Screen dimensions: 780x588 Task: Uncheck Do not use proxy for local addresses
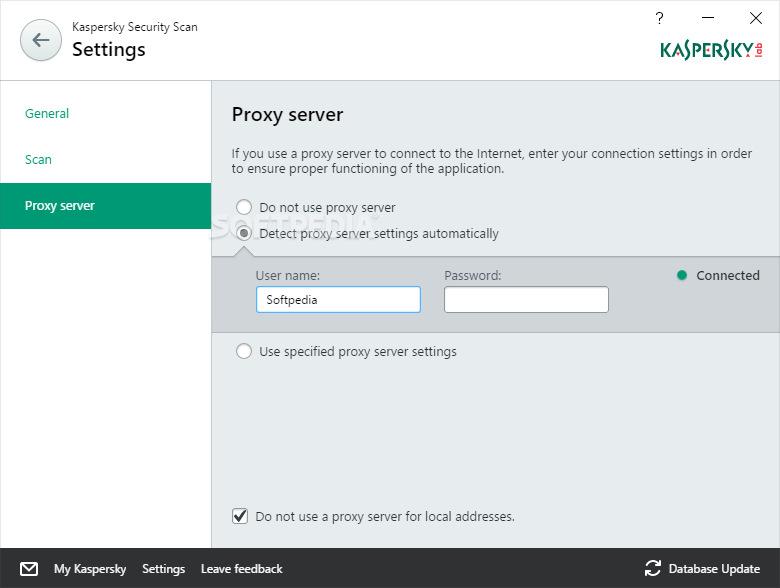tap(240, 516)
